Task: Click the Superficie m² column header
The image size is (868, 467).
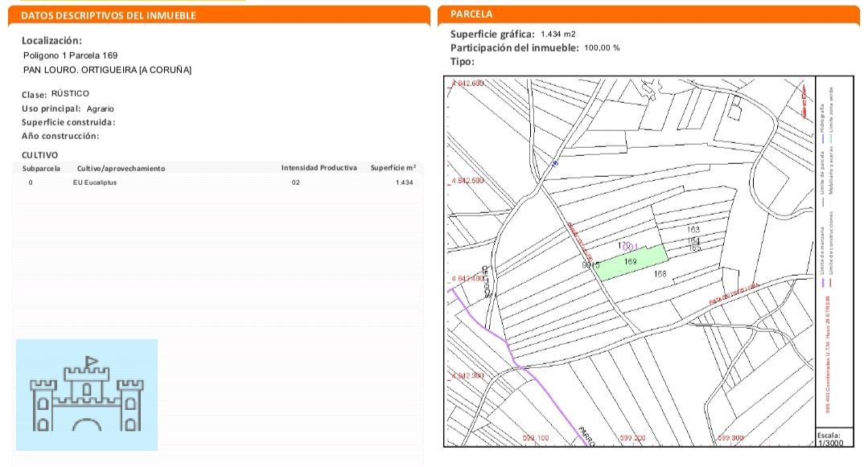Action: (393, 168)
